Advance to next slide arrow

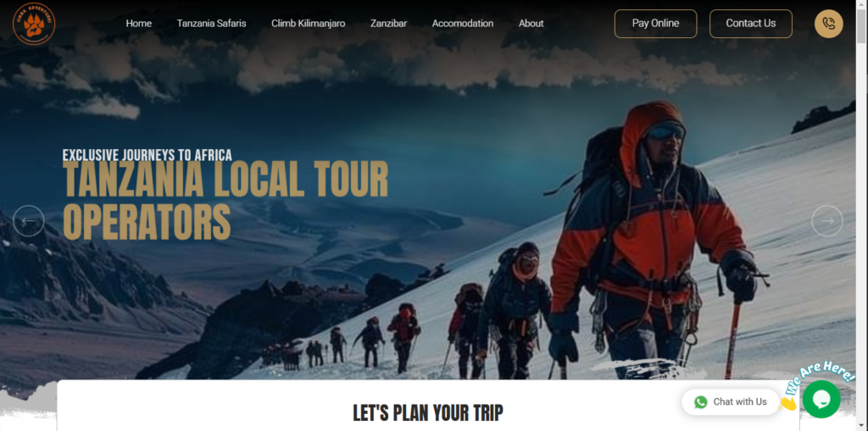827,221
